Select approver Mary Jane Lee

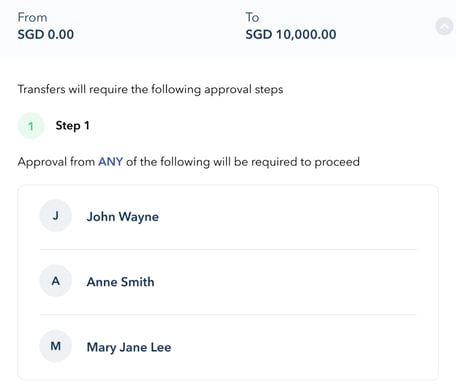point(129,347)
